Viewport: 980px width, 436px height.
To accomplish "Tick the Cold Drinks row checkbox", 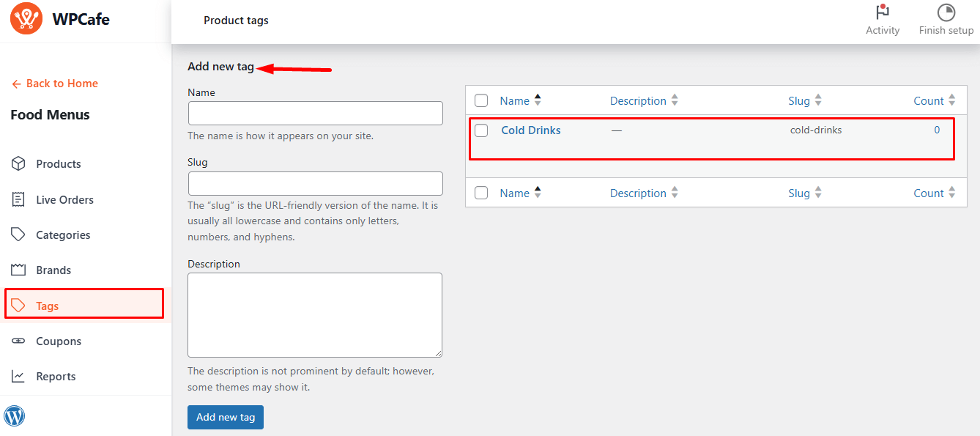I will pos(481,130).
